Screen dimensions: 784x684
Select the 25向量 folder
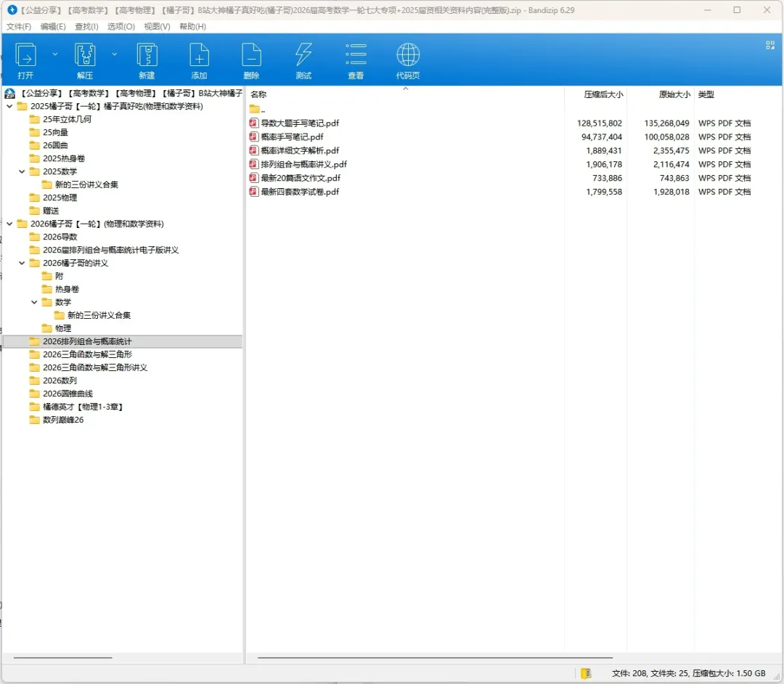click(49, 132)
